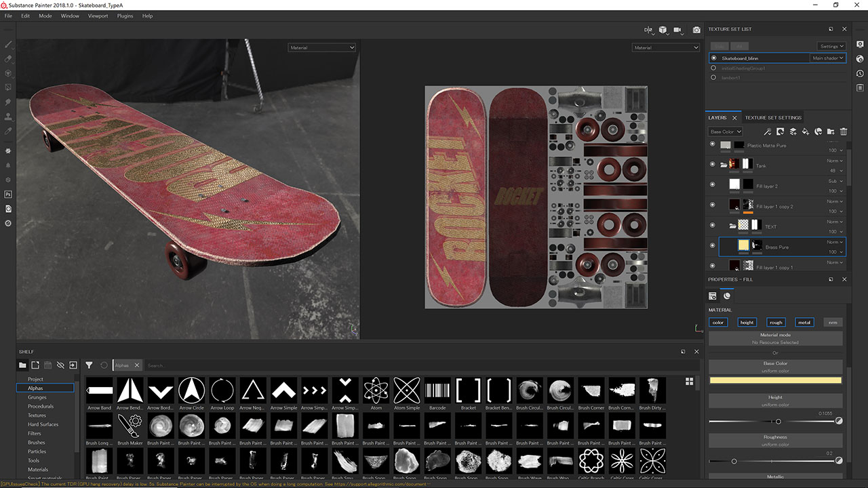Select the Projection tool
This screenshot has width=868, height=488.
(8, 73)
